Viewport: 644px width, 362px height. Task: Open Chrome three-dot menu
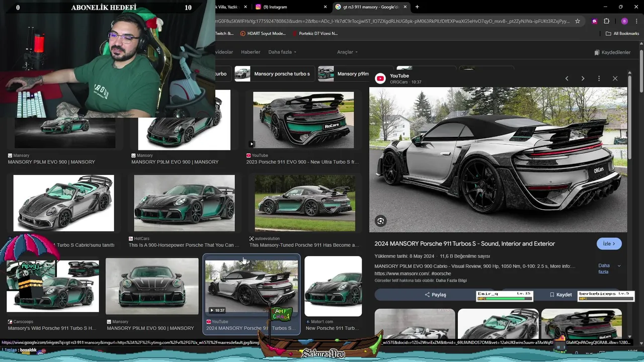(636, 21)
